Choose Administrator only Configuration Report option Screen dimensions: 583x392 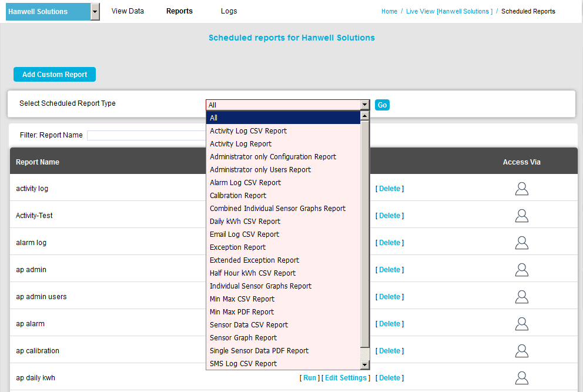pyautogui.click(x=283, y=156)
